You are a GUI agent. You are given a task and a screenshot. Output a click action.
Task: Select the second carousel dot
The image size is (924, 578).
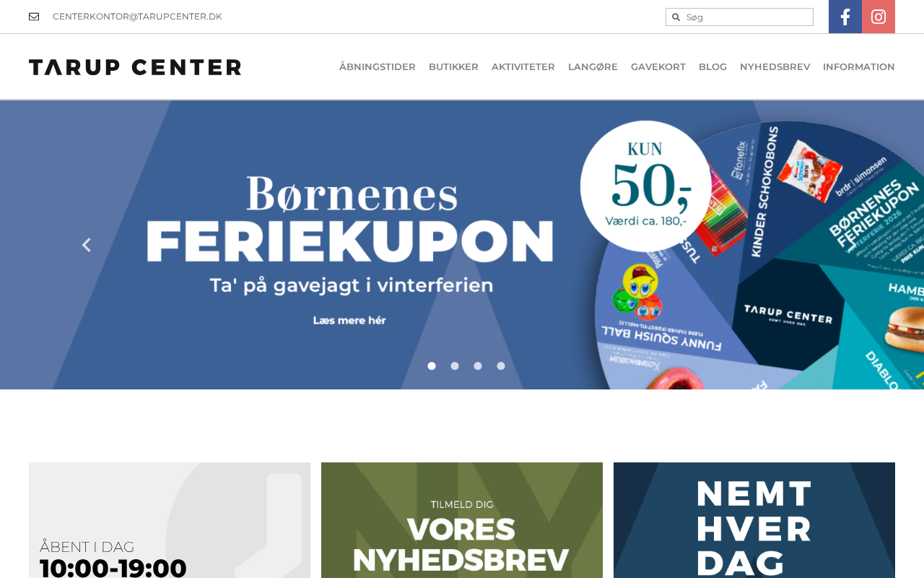point(455,366)
